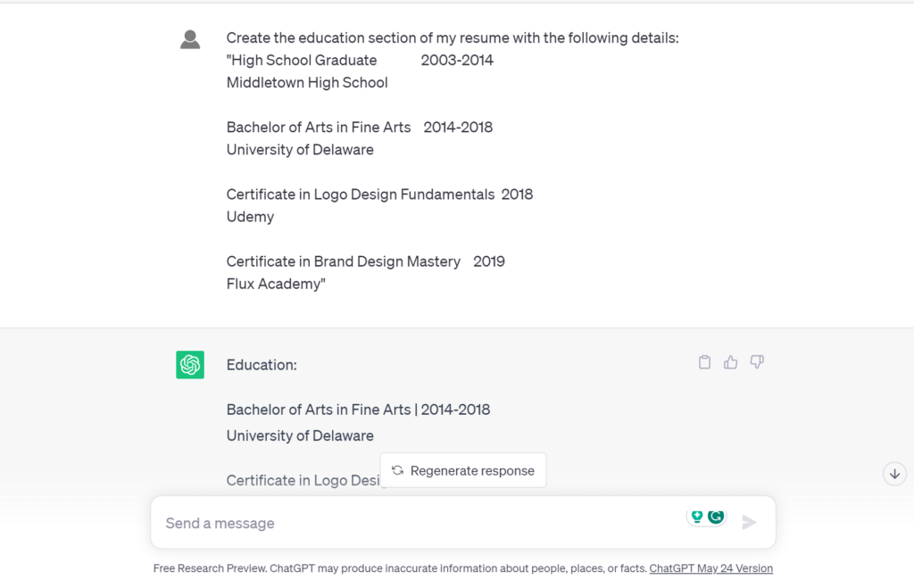Focus the Send a message field

pos(463,523)
